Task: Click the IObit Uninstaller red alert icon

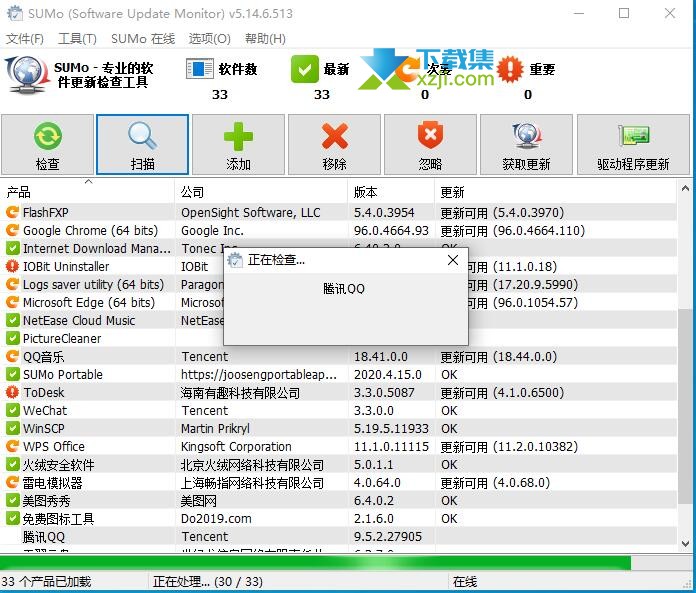Action: click(x=12, y=266)
